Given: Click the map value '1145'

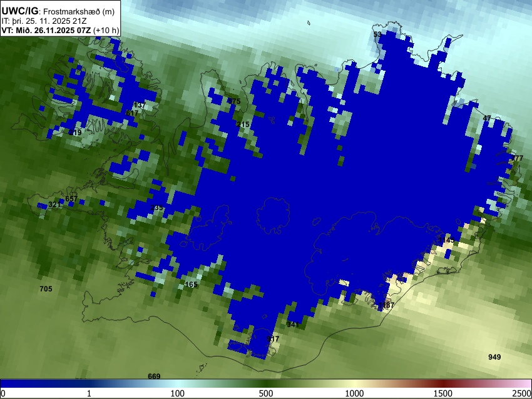Looking at the screenshot, I should coord(446,240).
